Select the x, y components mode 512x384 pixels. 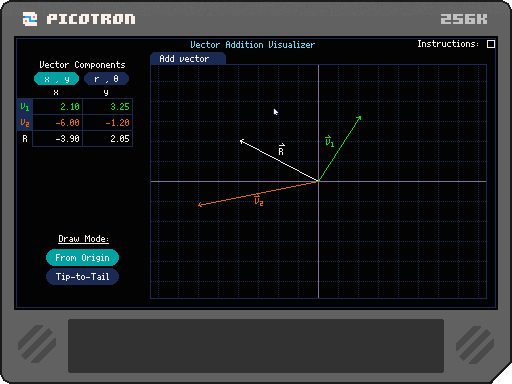coord(56,79)
